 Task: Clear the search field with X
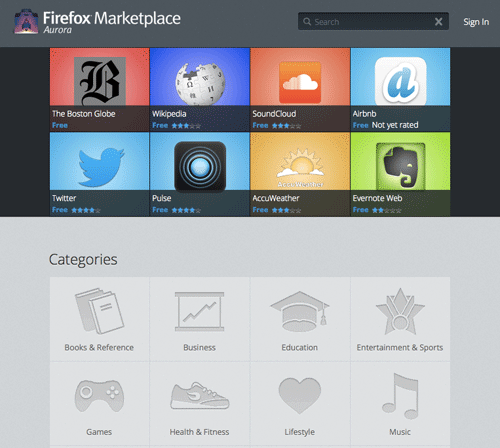pyautogui.click(x=439, y=22)
